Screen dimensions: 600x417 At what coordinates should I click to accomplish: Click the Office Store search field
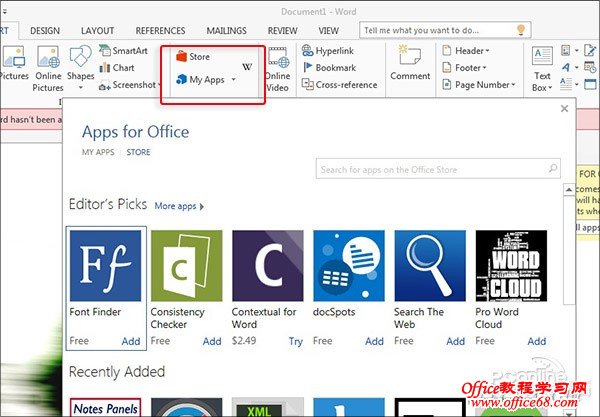(440, 170)
